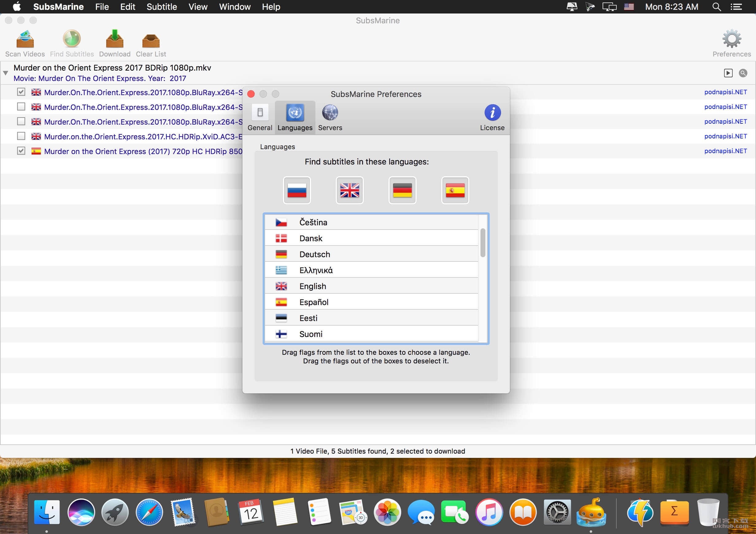Click podnapisi.NET link on first subtitle row
Viewport: 756px width, 534px height.
tap(725, 92)
